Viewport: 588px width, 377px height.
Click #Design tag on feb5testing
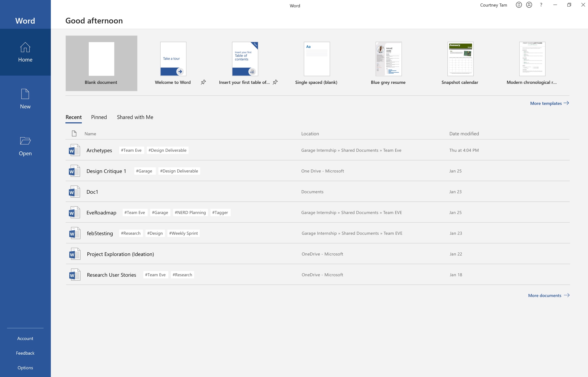(x=155, y=233)
